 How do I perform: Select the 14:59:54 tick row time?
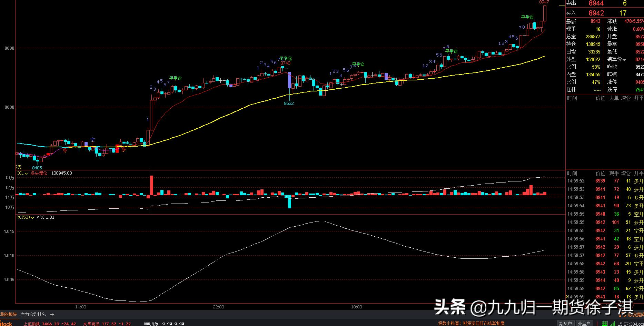[x=576, y=206]
